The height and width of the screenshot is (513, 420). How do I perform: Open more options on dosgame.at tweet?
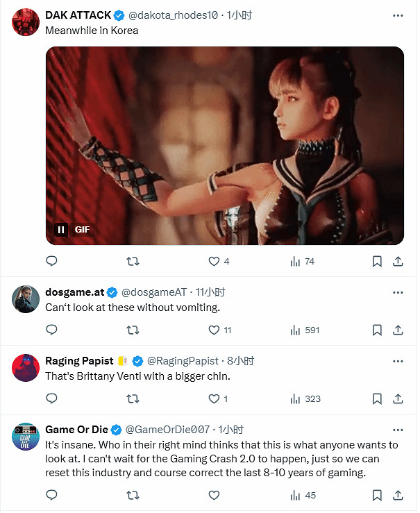[398, 292]
